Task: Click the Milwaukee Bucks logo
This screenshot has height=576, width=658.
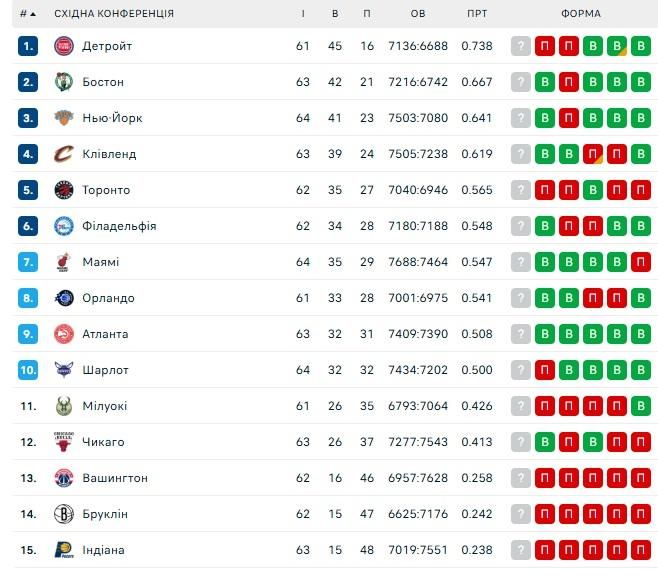Action: pos(64,406)
